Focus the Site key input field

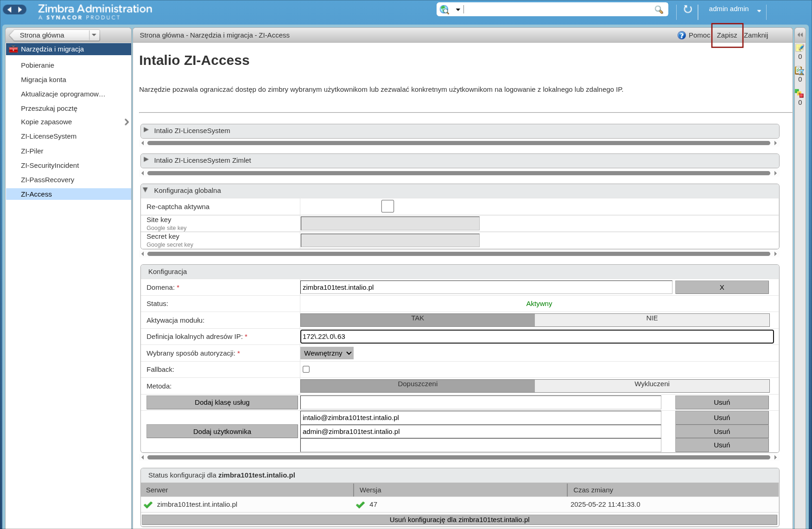point(390,223)
